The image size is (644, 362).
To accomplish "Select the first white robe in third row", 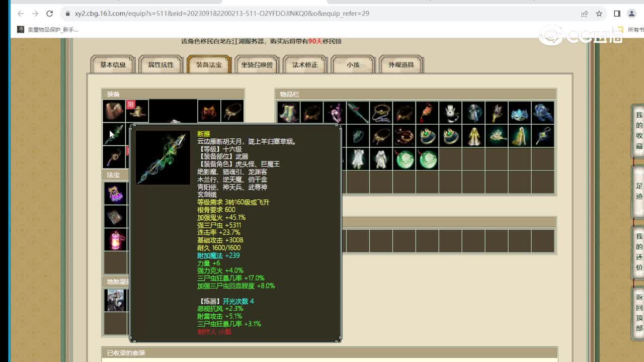I will point(358,159).
